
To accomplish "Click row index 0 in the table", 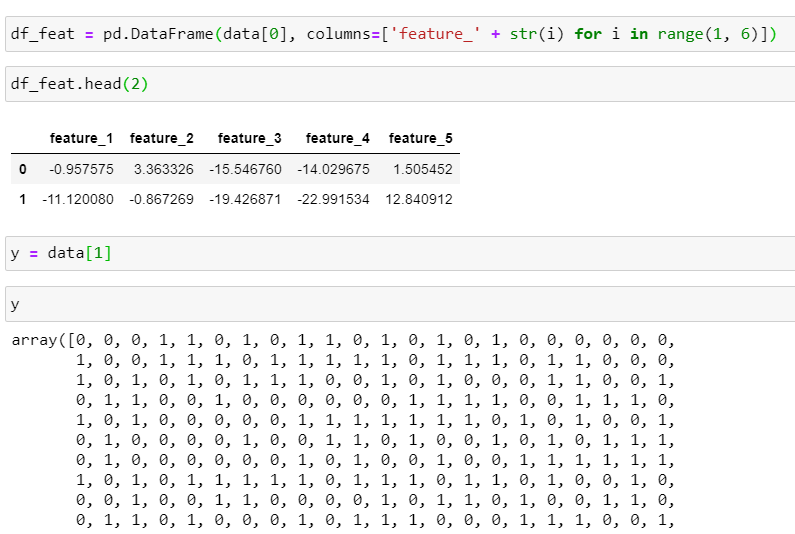I will pyautogui.click(x=22, y=169).
